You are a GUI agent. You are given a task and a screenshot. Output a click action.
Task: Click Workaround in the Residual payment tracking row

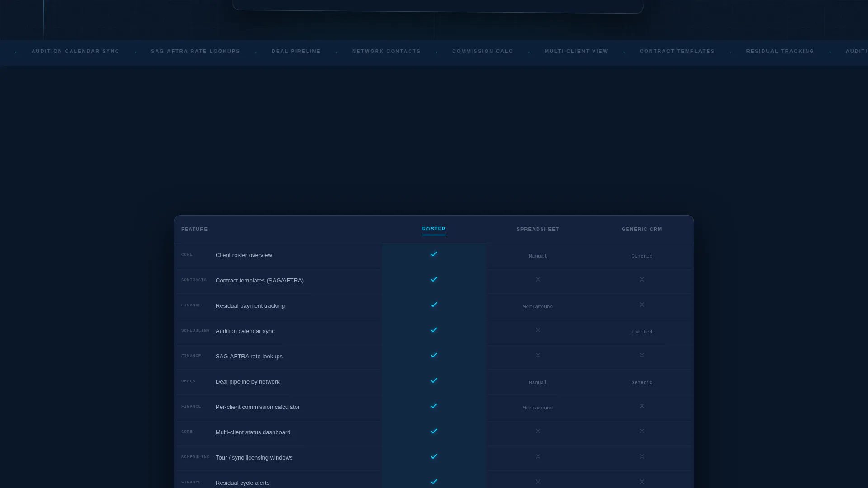click(x=538, y=307)
